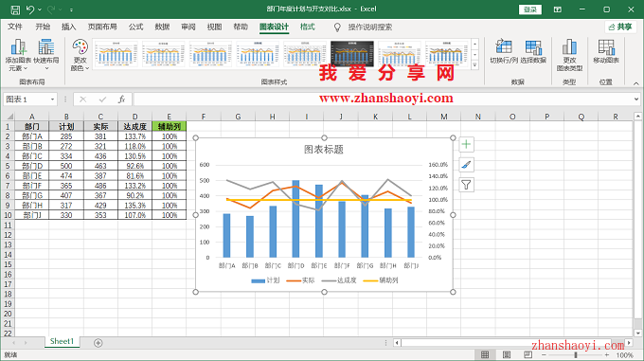Image resolution: width=644 pixels, height=361 pixels.
Task: Click the 共享 share button
Action: [x=620, y=27]
